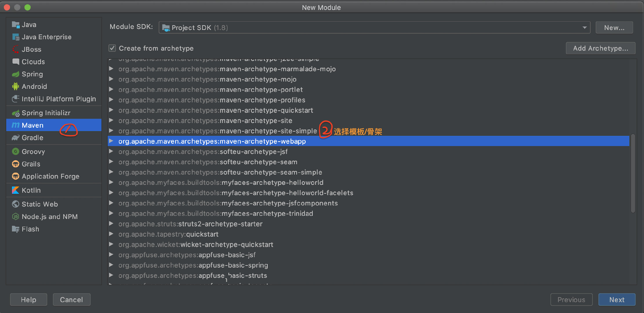Click the Android robot icon

[15, 86]
